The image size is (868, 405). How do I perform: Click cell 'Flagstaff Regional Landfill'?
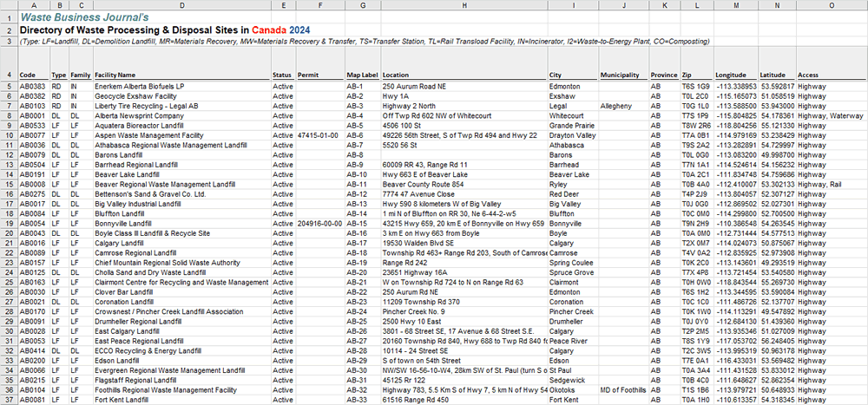(182, 381)
